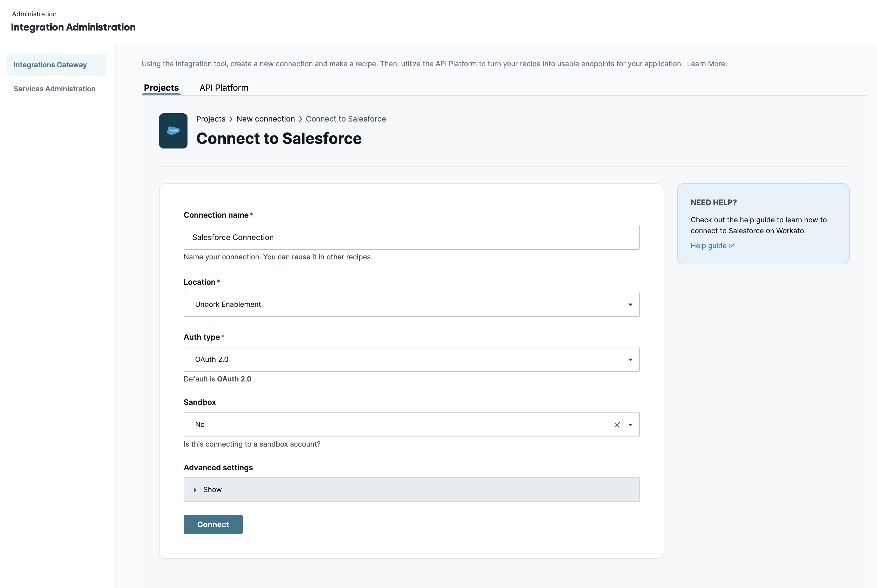Switch to the Projects tab
Image resolution: width=877 pixels, height=588 pixels.
tap(161, 88)
